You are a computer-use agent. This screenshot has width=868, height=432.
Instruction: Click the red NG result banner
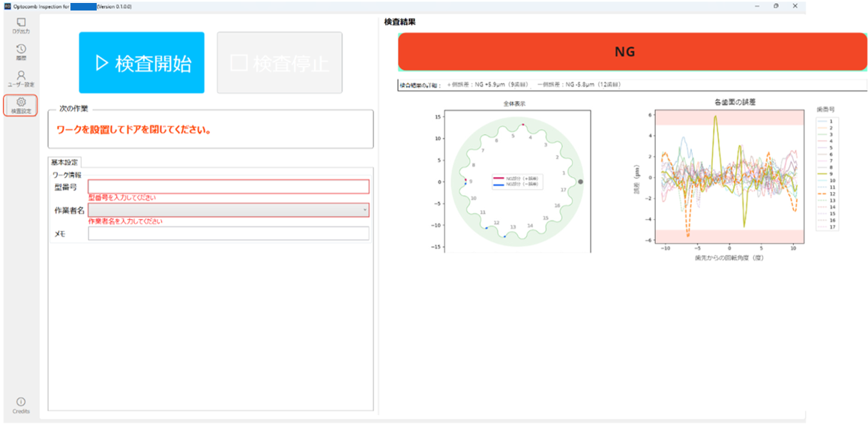point(628,52)
